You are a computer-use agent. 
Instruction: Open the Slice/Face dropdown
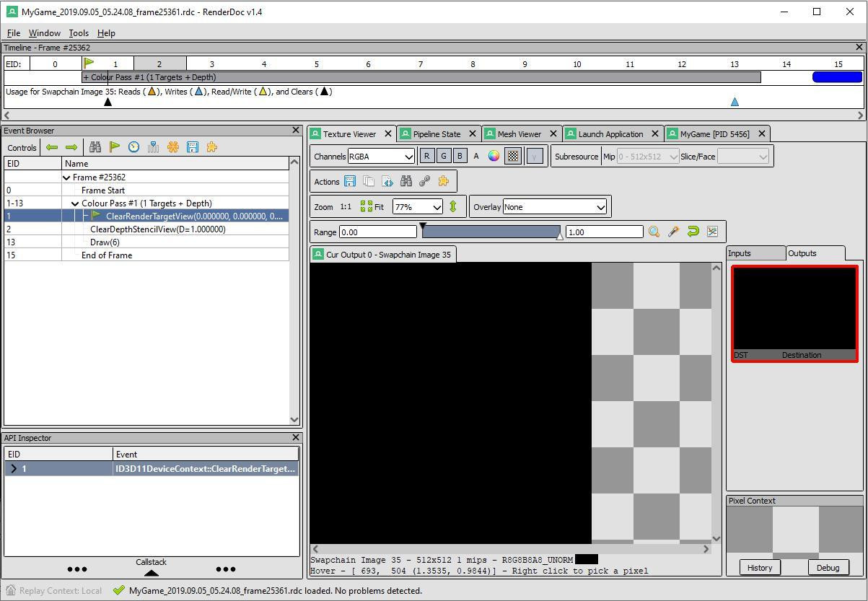pos(743,157)
